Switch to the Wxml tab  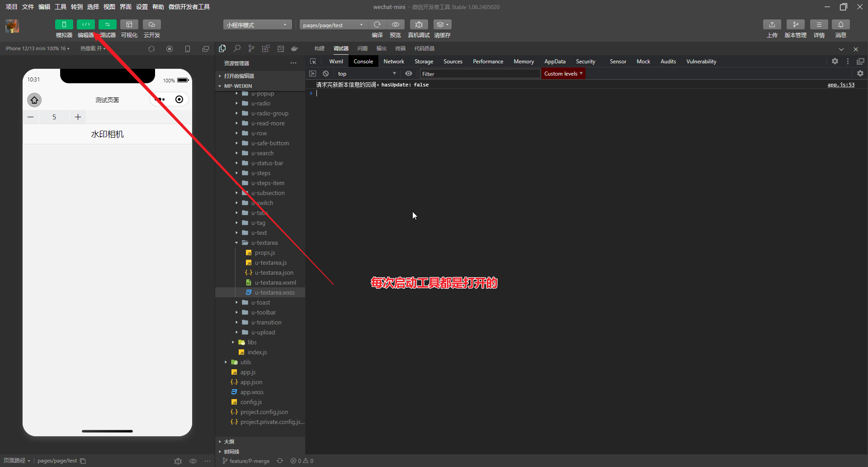pos(336,62)
